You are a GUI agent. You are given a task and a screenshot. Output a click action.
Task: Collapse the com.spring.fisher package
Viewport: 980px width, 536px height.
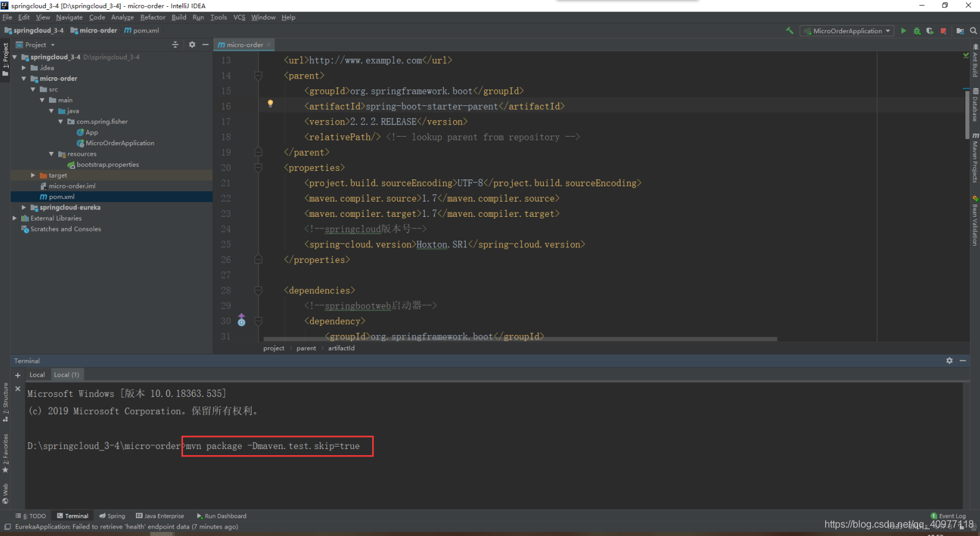click(x=61, y=121)
